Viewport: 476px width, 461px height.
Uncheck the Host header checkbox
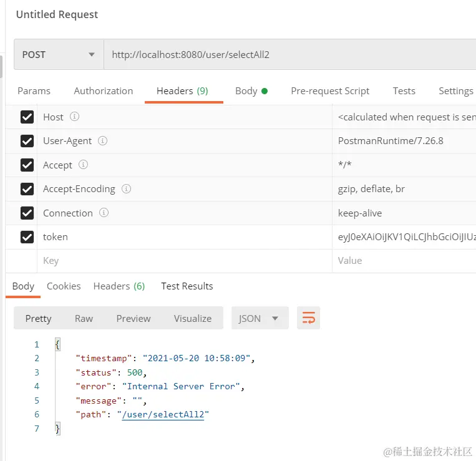point(27,117)
